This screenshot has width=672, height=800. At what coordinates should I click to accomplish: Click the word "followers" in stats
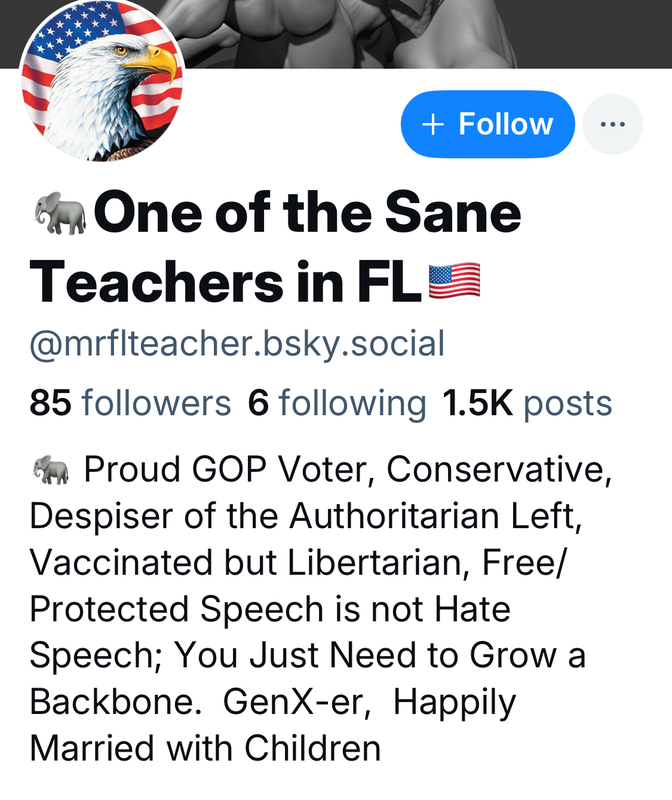coord(156,403)
